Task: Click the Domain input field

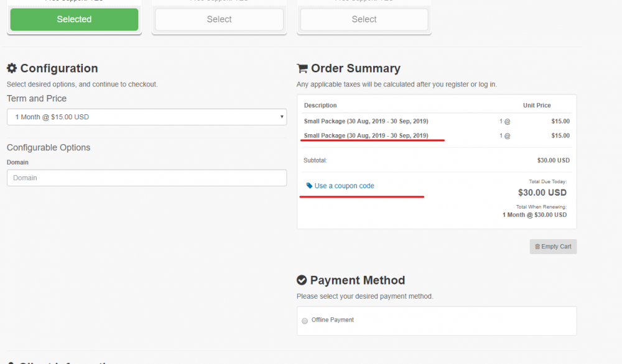Action: click(147, 178)
